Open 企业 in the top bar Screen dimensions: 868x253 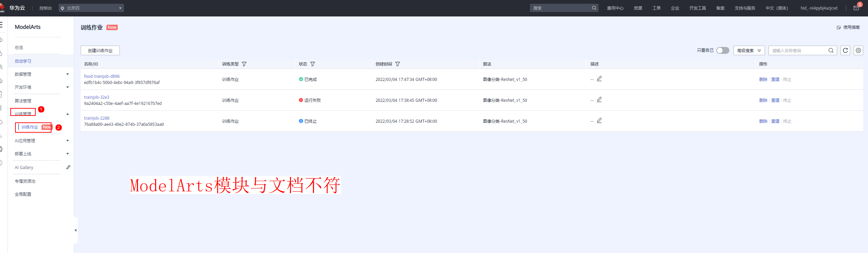(675, 8)
